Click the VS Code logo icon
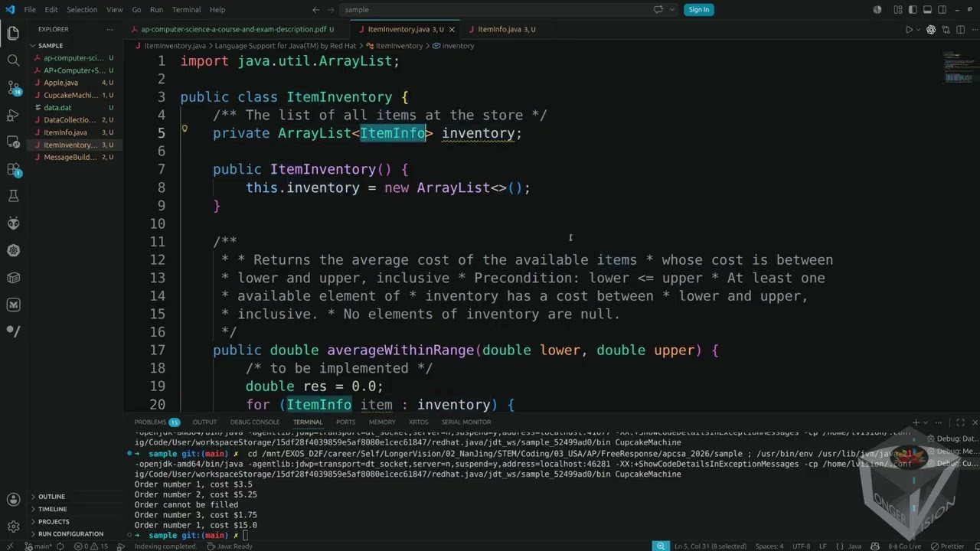 click(10, 10)
